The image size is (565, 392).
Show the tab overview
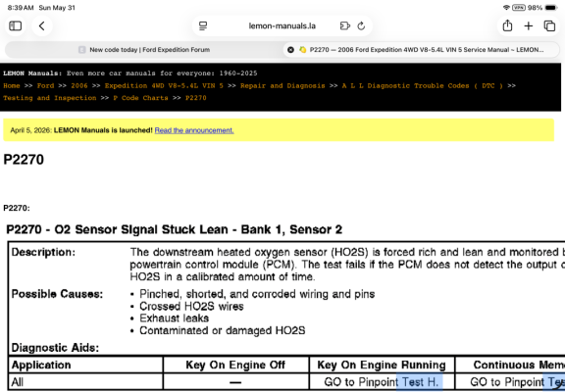click(x=549, y=25)
